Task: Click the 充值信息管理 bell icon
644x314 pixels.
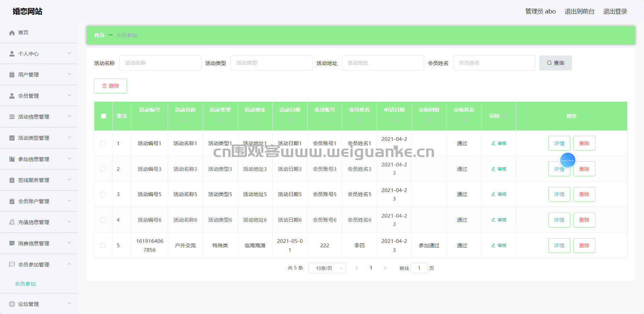Action: click(x=12, y=222)
